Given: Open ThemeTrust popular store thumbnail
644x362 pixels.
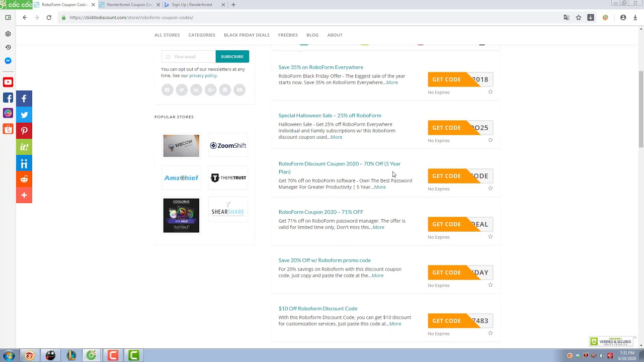Looking at the screenshot, I should tap(228, 178).
